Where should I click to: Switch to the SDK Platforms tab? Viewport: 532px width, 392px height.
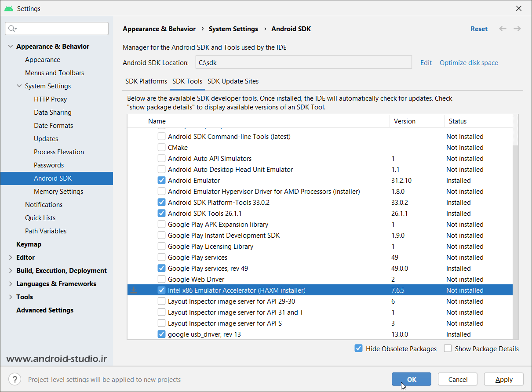point(146,81)
